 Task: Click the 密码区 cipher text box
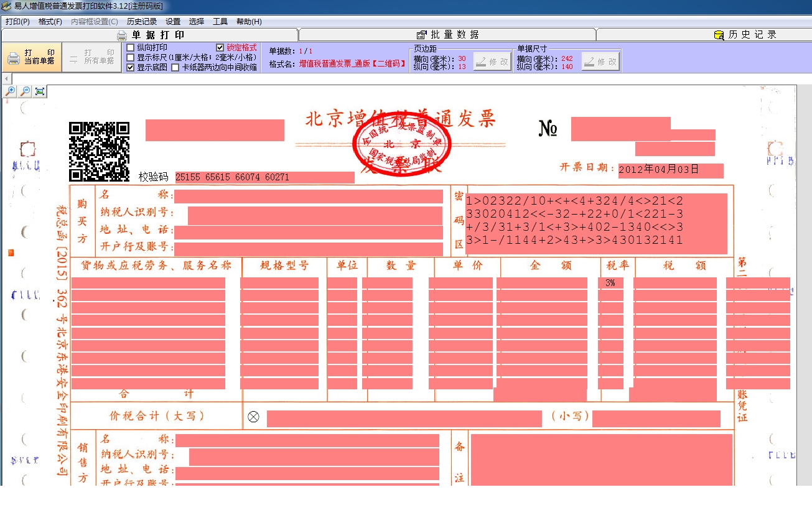point(596,224)
